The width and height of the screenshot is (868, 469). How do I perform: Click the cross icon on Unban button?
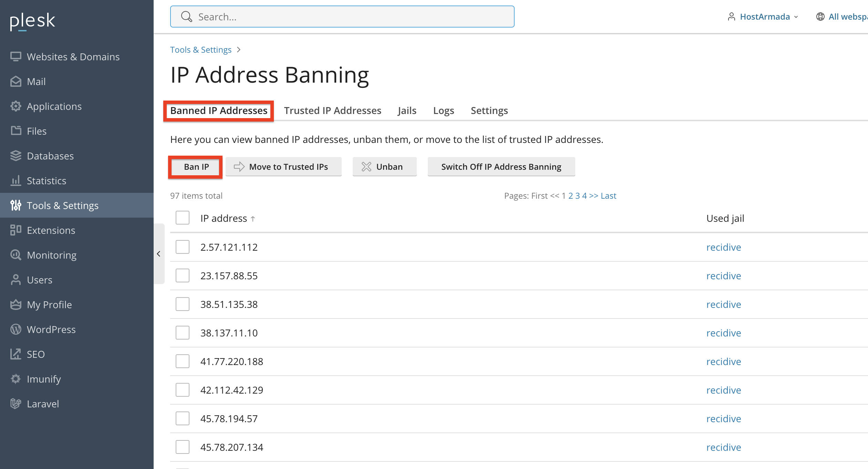point(366,167)
